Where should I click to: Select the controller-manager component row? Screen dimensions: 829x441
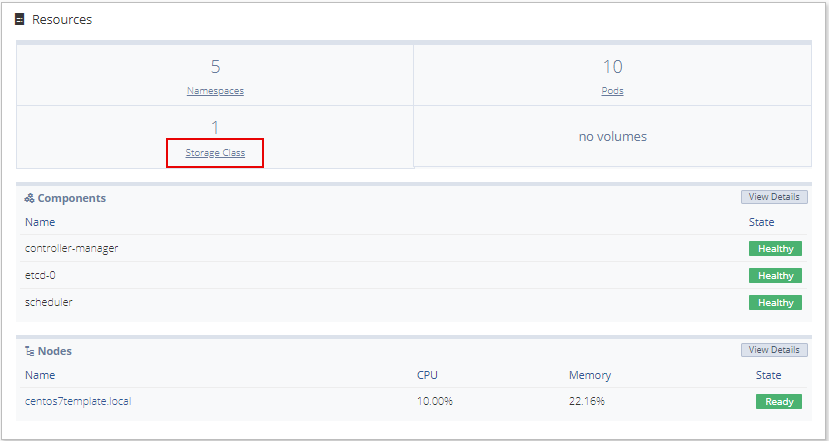[413, 249]
